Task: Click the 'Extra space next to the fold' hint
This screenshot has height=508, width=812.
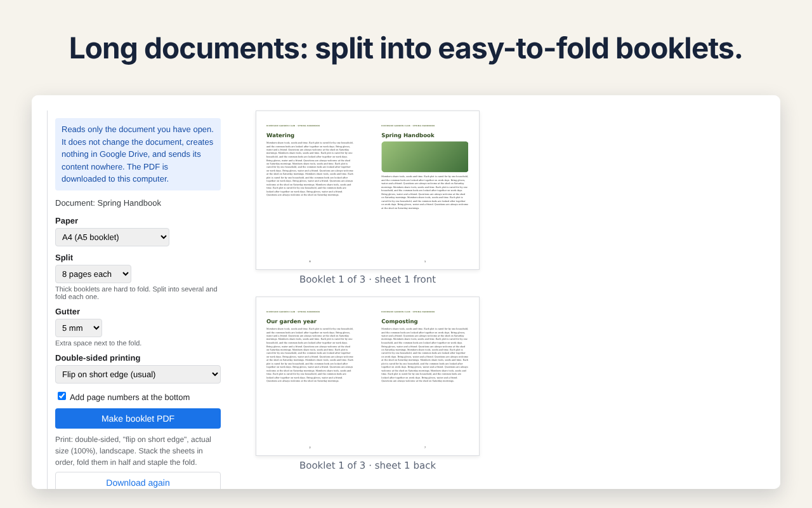Action: click(98, 343)
